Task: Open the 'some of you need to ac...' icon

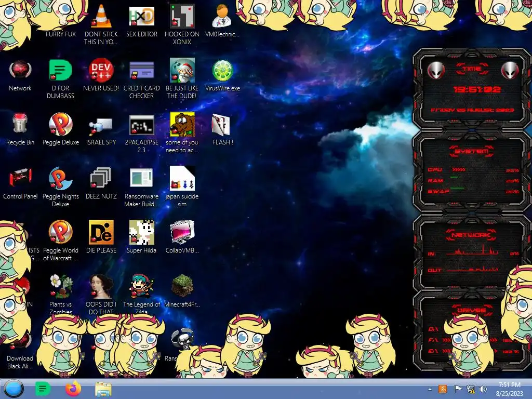Action: pyautogui.click(x=182, y=132)
